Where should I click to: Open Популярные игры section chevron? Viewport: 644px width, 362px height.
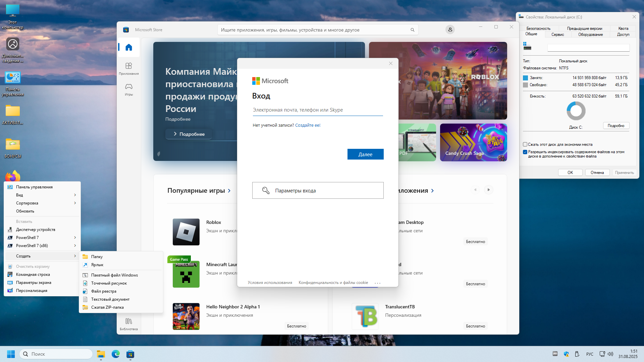[229, 191]
